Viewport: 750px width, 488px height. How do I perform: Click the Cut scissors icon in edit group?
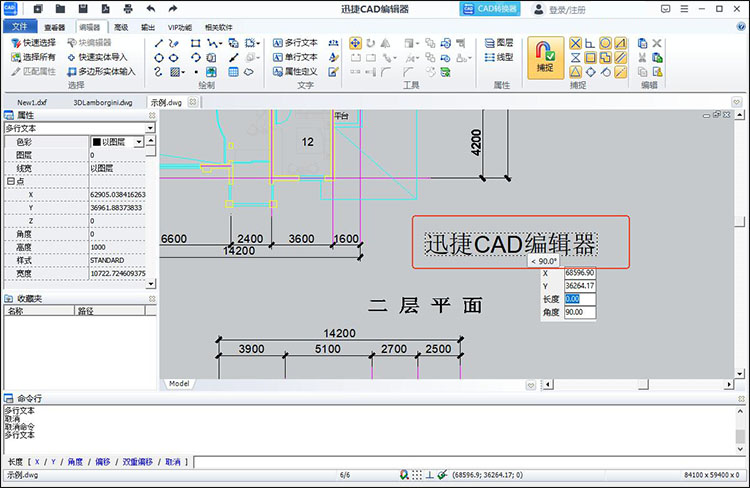pyautogui.click(x=642, y=58)
